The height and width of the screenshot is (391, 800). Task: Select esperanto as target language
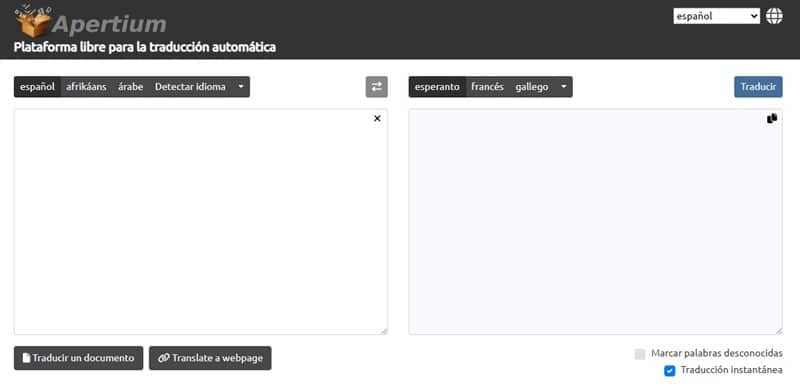tap(437, 87)
